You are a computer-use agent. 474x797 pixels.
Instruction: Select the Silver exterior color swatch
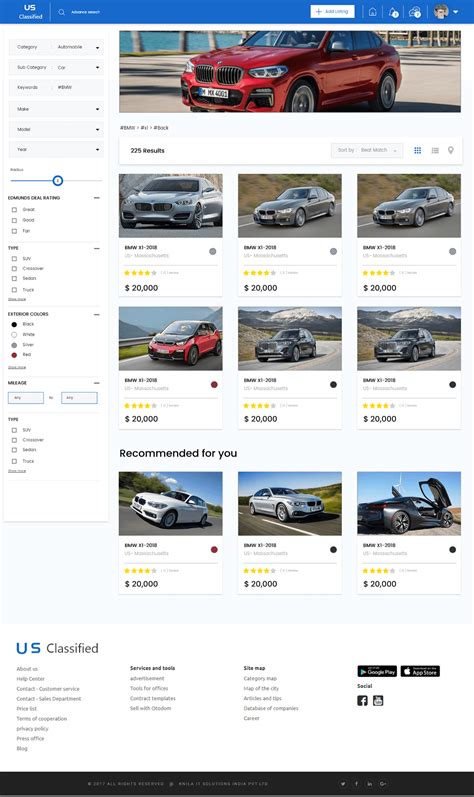[14, 345]
